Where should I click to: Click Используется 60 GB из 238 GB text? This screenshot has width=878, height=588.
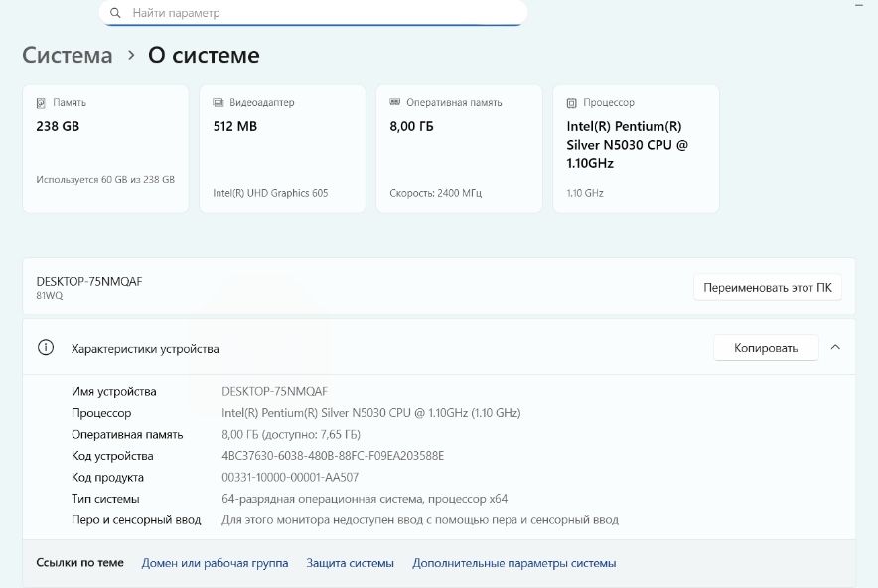point(105,179)
